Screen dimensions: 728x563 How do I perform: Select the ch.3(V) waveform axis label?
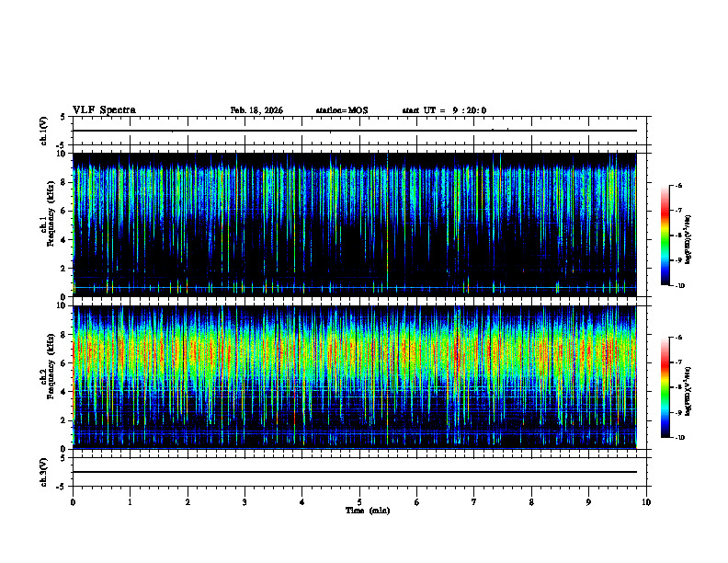[43, 473]
